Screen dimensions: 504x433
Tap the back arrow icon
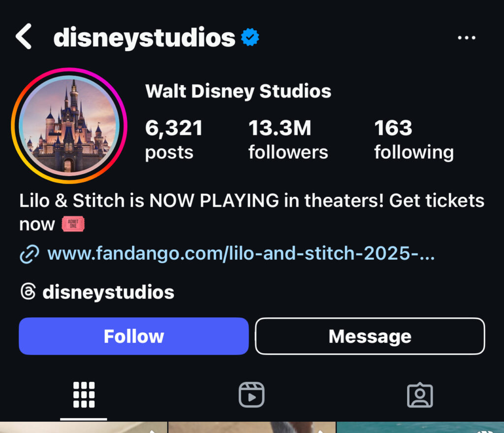23,37
